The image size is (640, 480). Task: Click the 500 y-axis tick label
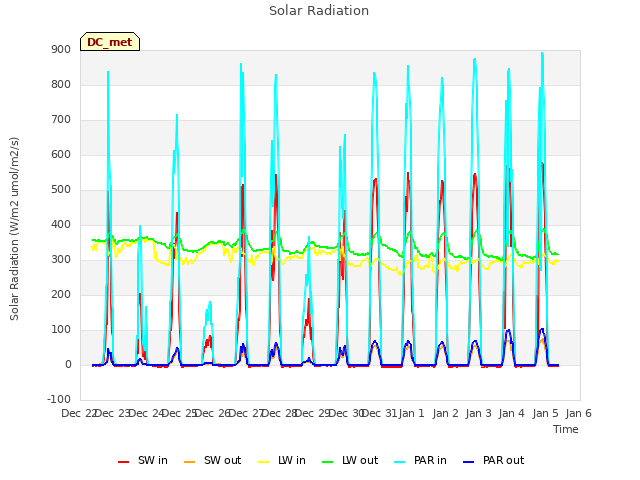tap(61, 190)
